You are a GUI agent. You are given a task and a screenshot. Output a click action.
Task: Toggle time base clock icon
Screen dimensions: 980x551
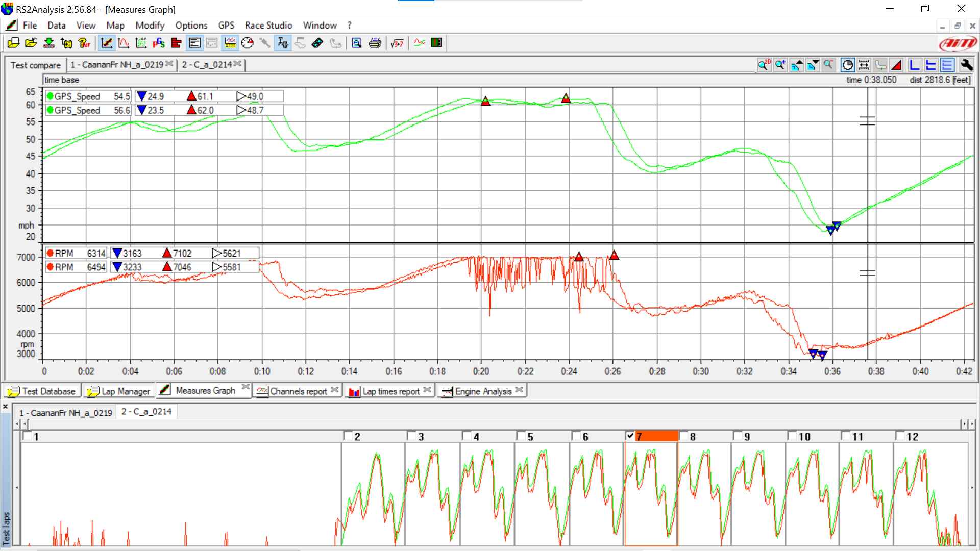click(x=847, y=65)
